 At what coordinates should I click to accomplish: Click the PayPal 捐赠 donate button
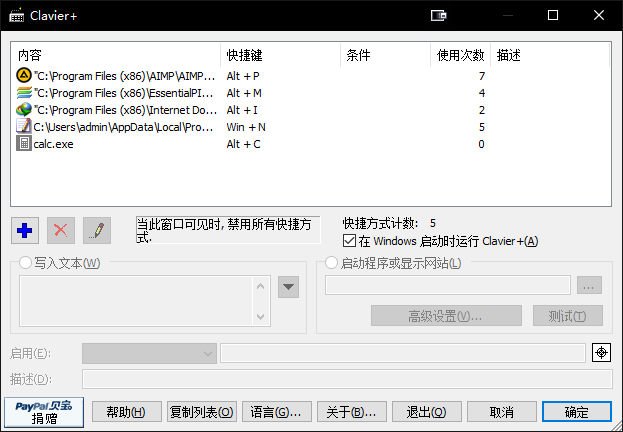[43, 412]
